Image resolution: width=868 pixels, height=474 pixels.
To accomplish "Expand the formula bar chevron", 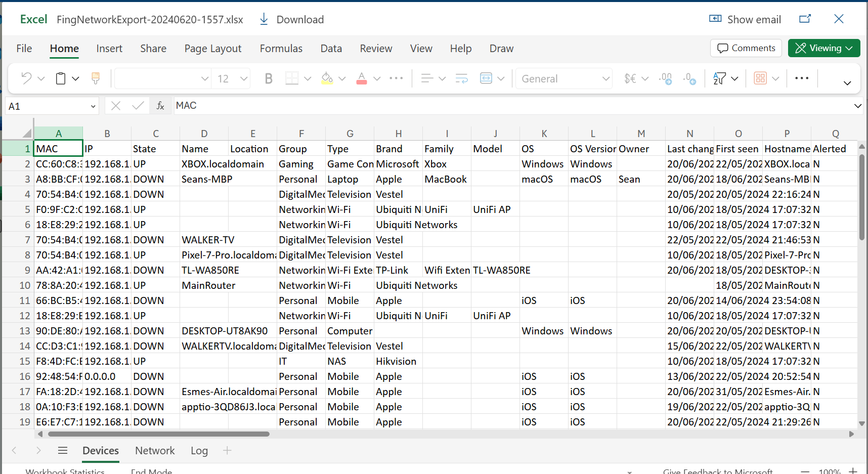I will (857, 106).
